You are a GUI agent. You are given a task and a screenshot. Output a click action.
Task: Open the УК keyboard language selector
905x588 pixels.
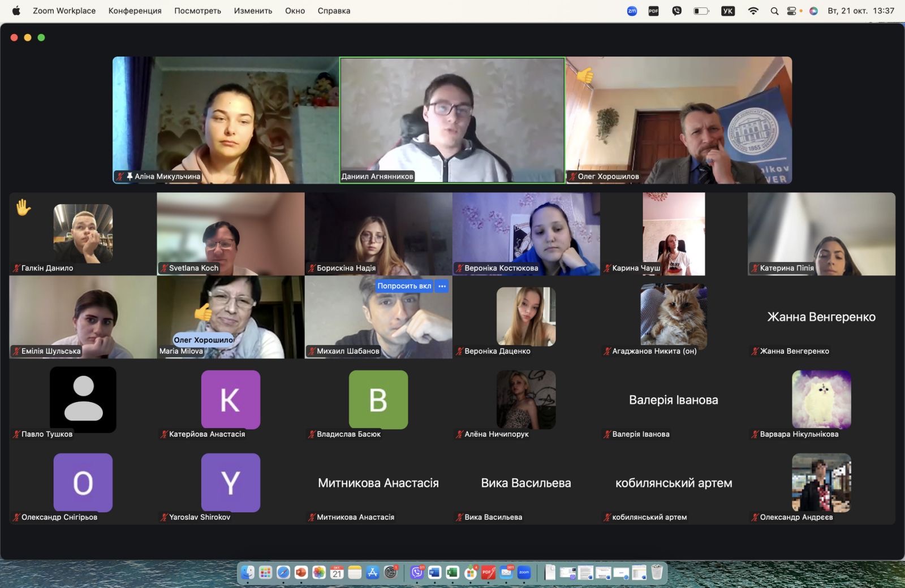coord(728,11)
